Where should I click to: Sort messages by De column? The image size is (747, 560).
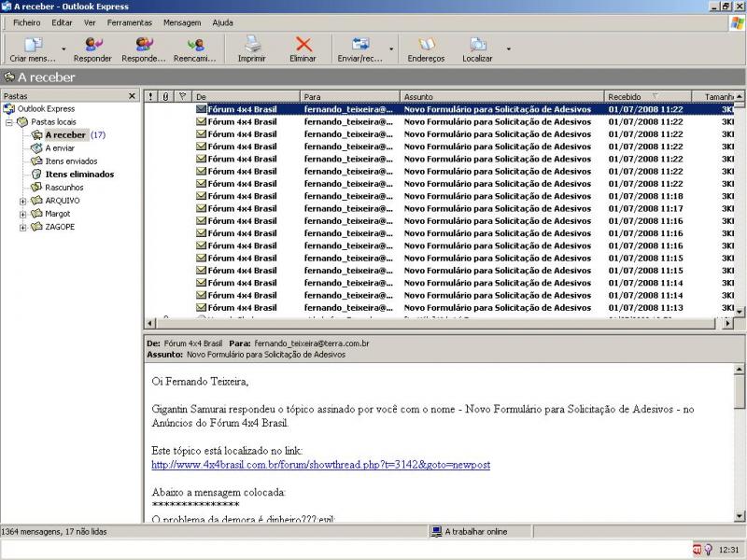246,97
